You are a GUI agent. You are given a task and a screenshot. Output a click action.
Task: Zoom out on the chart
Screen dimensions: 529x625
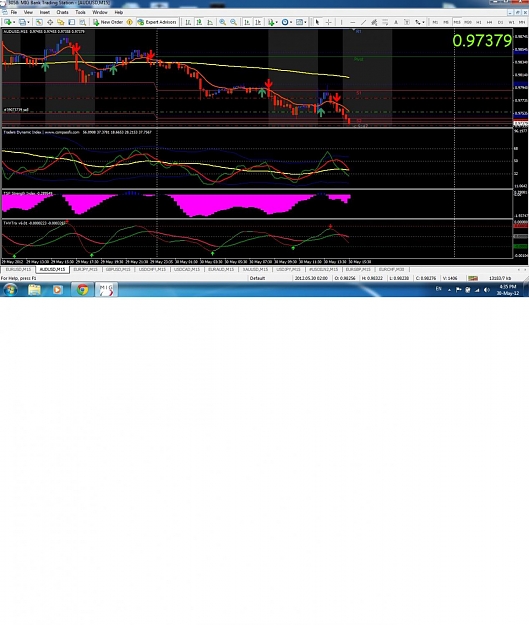pos(233,22)
